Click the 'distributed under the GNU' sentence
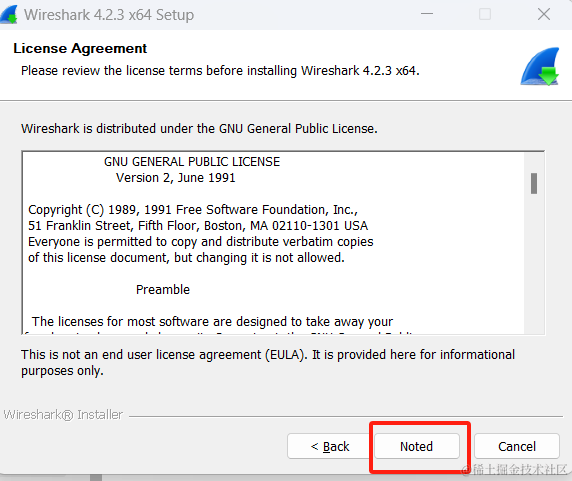Screen dimensions: 572x481 pos(199,129)
